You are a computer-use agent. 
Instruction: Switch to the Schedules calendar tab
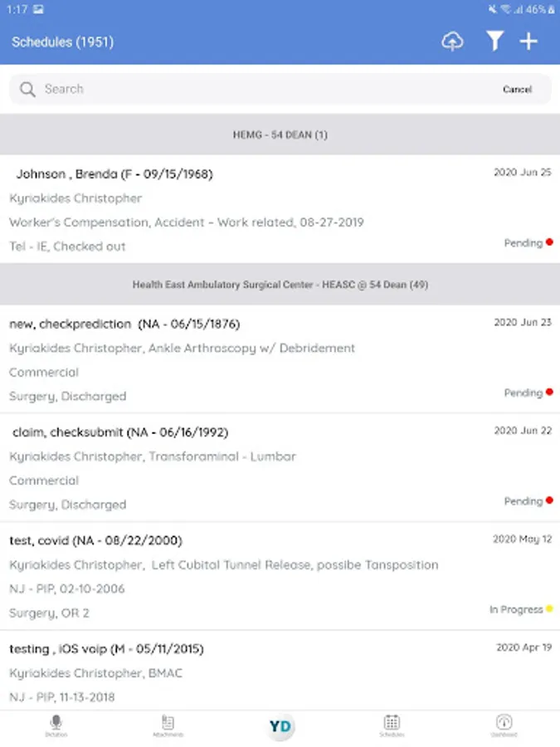(x=392, y=726)
